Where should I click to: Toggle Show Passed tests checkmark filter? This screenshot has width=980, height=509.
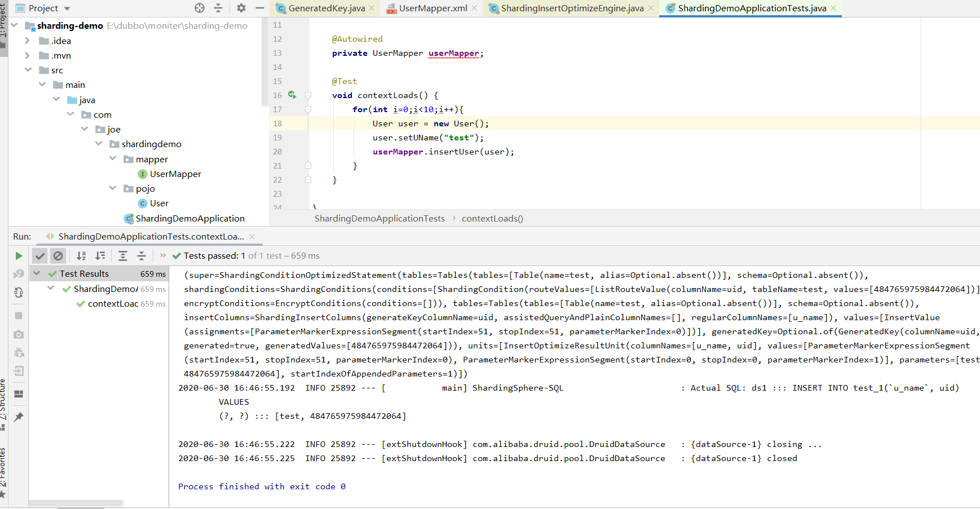click(39, 255)
